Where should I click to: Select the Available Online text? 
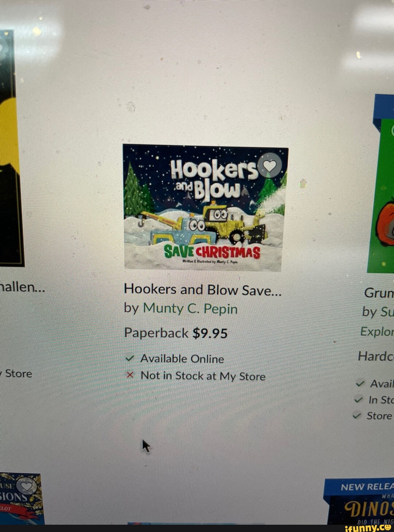tap(182, 359)
